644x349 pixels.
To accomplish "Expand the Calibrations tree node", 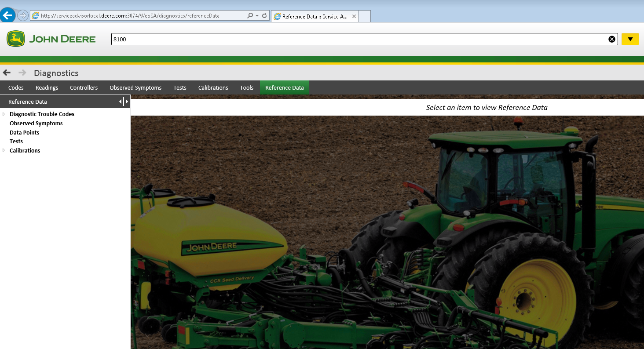I will coord(4,150).
